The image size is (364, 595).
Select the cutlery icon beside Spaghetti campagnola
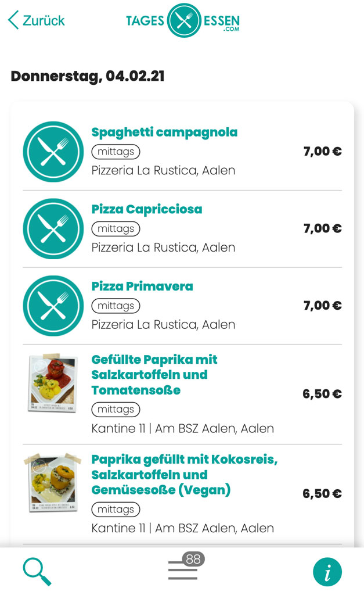pyautogui.click(x=52, y=152)
